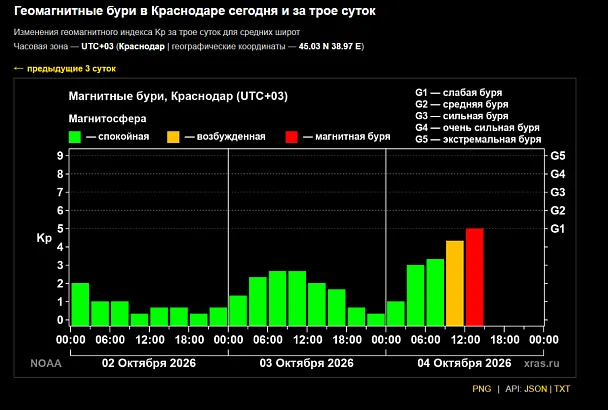Click the 04 Октября 2026 date label
Viewport: 608px width, 410px height.
point(464,363)
